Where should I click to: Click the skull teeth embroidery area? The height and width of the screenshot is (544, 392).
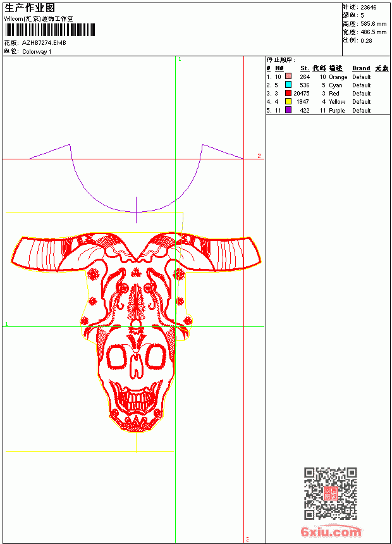coord(136,399)
